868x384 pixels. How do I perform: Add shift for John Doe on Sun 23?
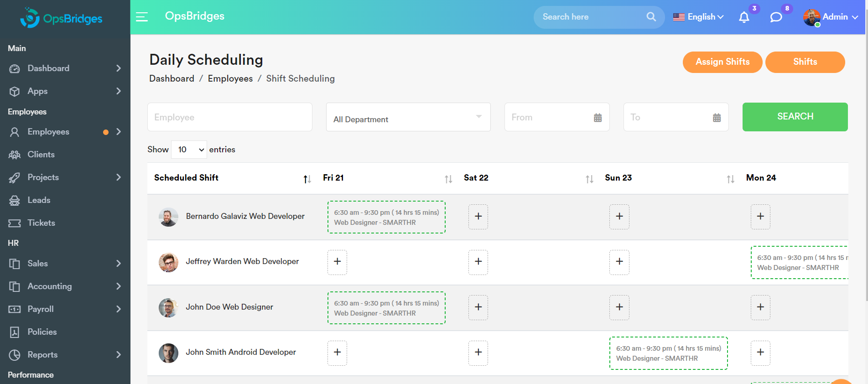tap(619, 307)
